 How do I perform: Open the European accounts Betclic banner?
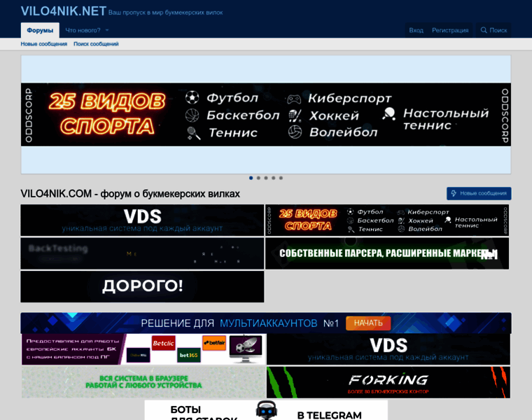click(144, 349)
